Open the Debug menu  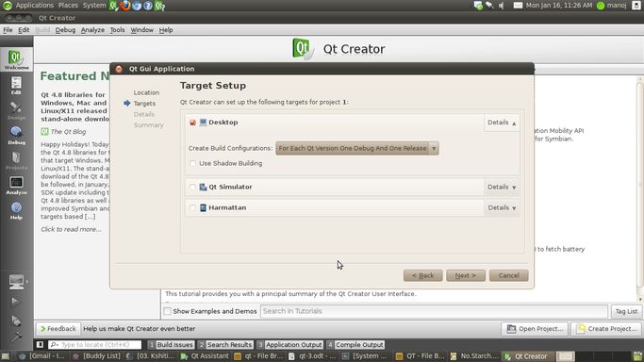pos(65,30)
